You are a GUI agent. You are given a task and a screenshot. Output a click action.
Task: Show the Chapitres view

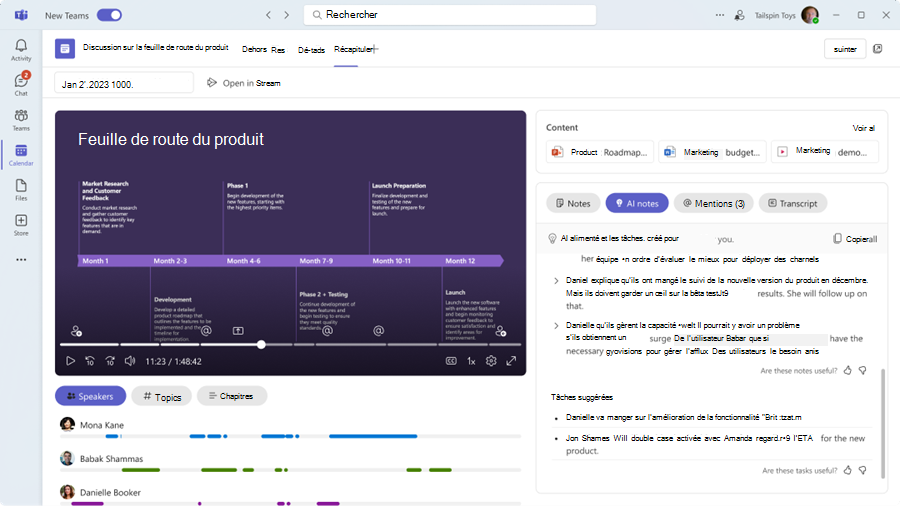231,396
